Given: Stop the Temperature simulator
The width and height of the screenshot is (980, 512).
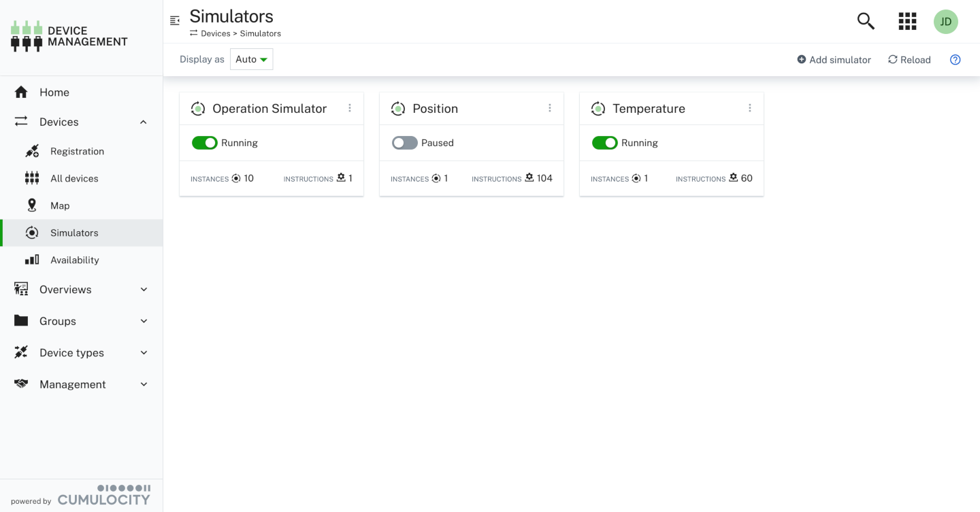Looking at the screenshot, I should (x=605, y=143).
